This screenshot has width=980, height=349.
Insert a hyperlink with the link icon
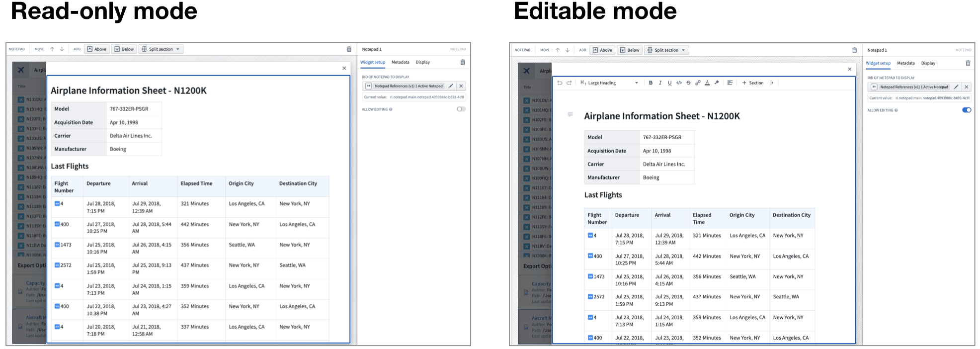[x=698, y=83]
